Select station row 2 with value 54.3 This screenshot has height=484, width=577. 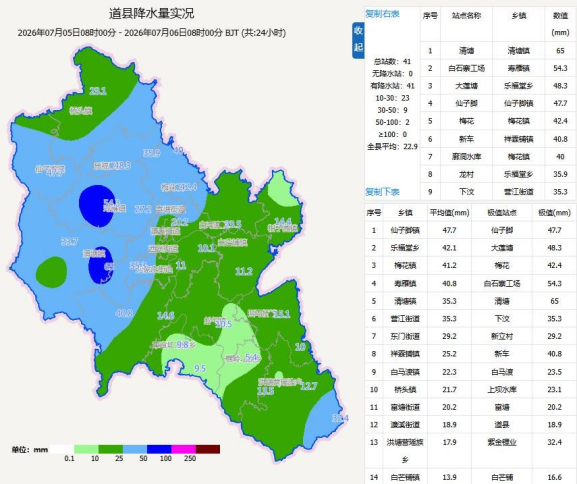click(x=498, y=68)
